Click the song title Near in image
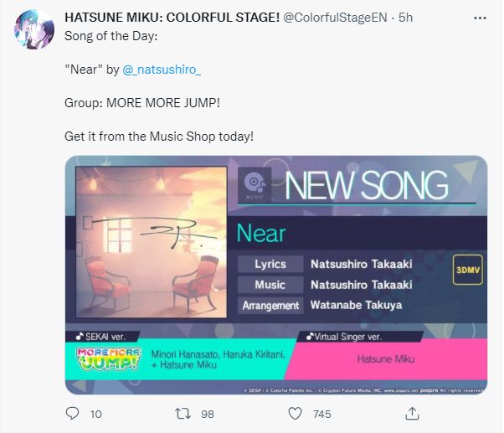This screenshot has width=504, height=433. click(x=261, y=232)
